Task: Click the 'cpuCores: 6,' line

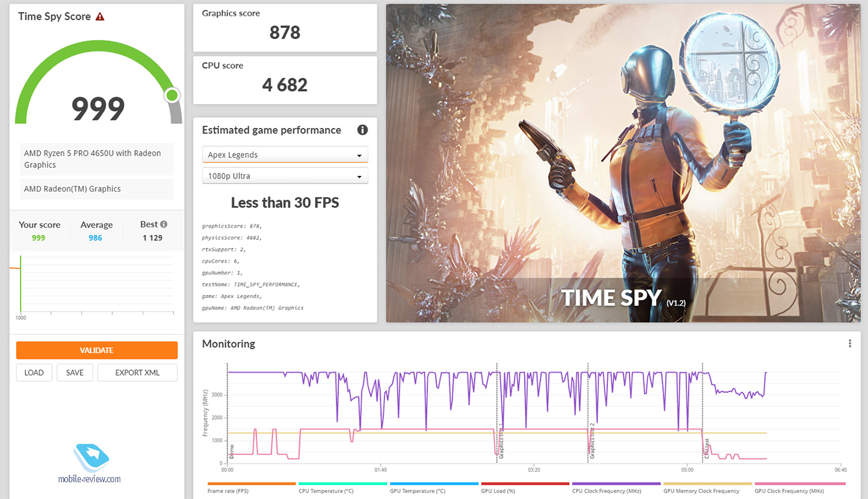Action: (x=221, y=261)
